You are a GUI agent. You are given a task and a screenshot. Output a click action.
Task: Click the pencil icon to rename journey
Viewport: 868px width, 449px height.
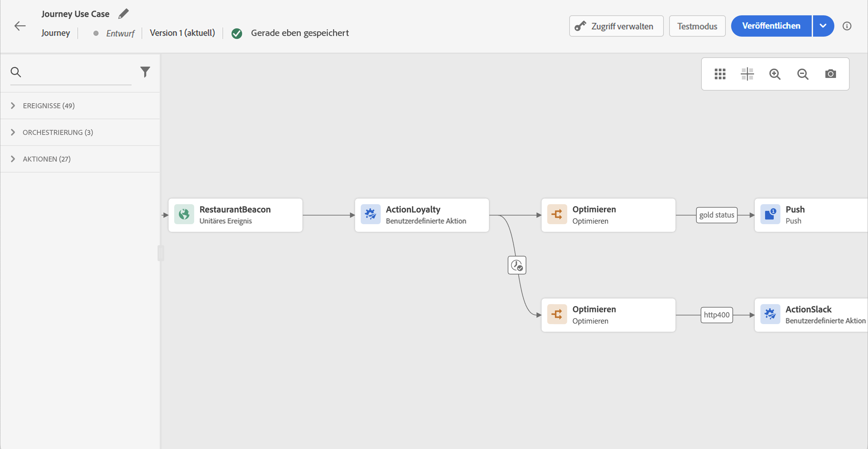123,14
